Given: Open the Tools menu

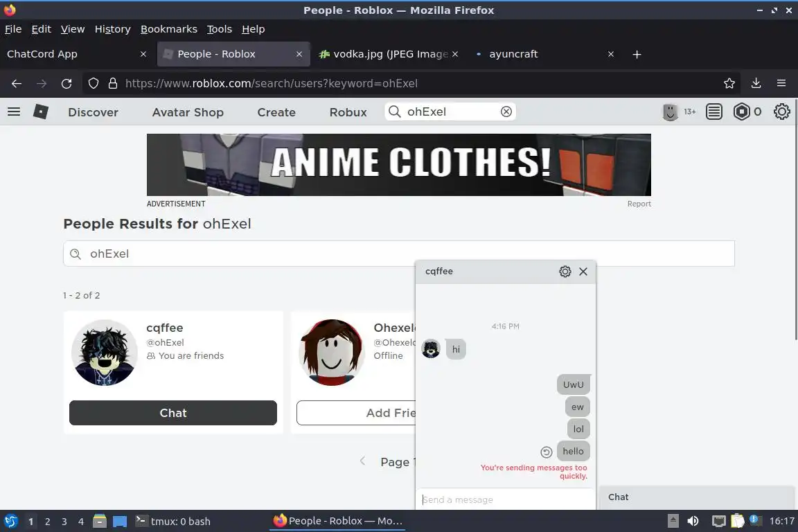Looking at the screenshot, I should tap(220, 29).
